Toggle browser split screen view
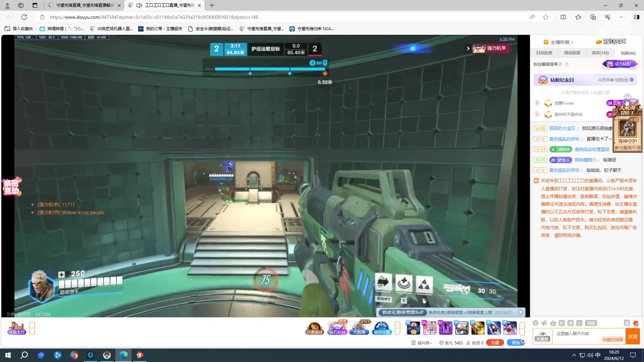 pyautogui.click(x=563, y=17)
